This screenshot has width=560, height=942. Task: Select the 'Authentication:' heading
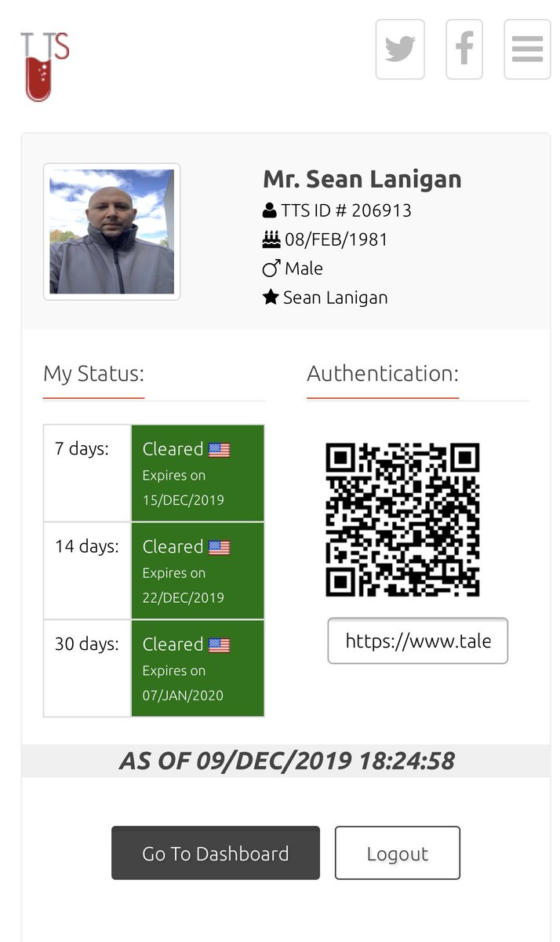pyautogui.click(x=383, y=373)
